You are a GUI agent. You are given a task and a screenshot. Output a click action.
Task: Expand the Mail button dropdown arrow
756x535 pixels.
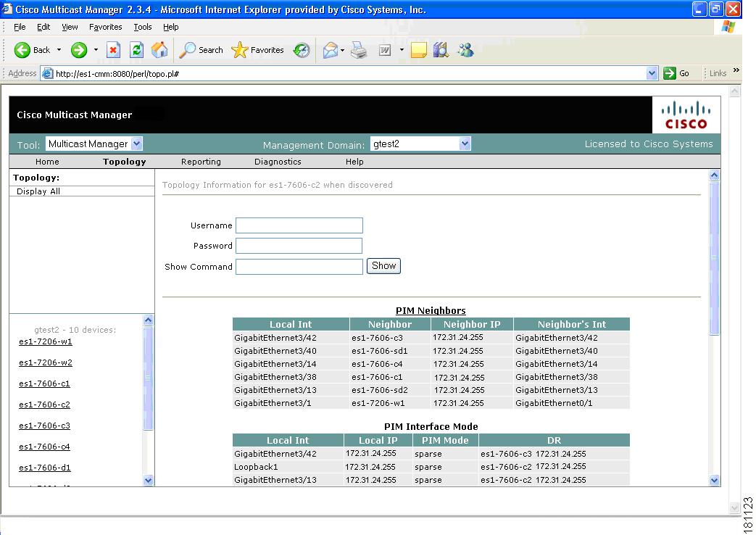pos(342,50)
